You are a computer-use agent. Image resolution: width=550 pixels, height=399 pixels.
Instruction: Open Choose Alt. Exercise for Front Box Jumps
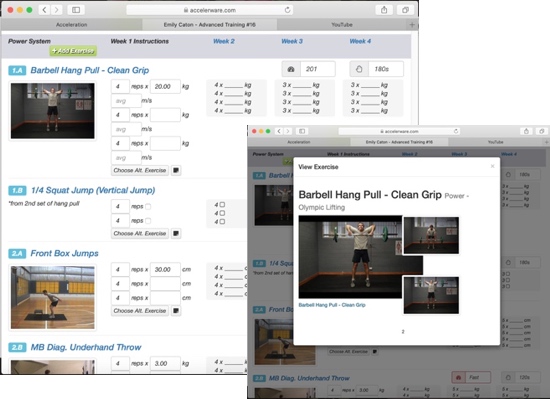140,311
